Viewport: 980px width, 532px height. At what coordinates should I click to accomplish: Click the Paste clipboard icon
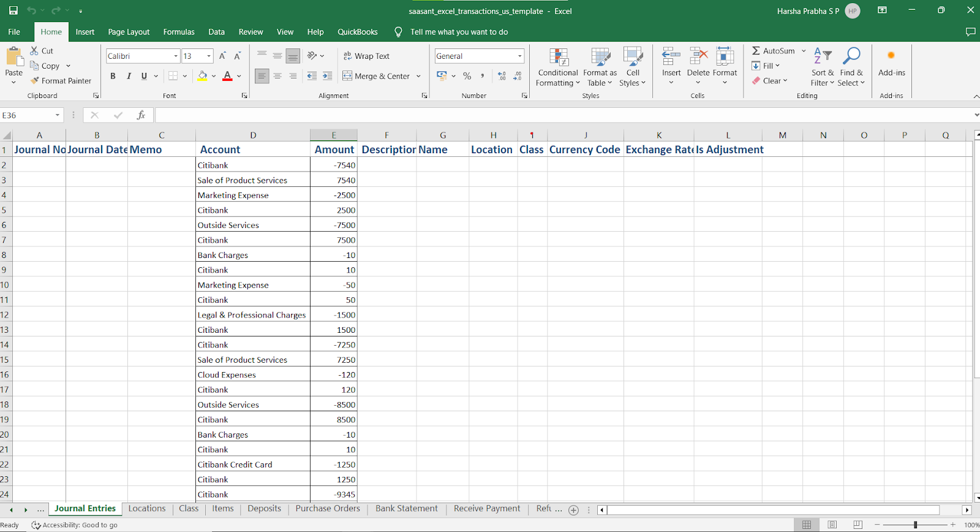[14, 56]
